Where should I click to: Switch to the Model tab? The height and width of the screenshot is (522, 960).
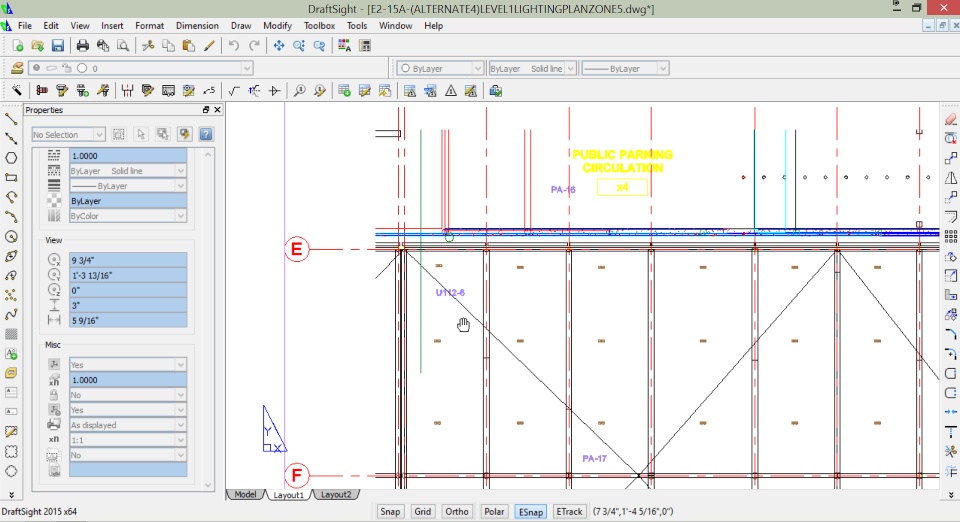(245, 494)
